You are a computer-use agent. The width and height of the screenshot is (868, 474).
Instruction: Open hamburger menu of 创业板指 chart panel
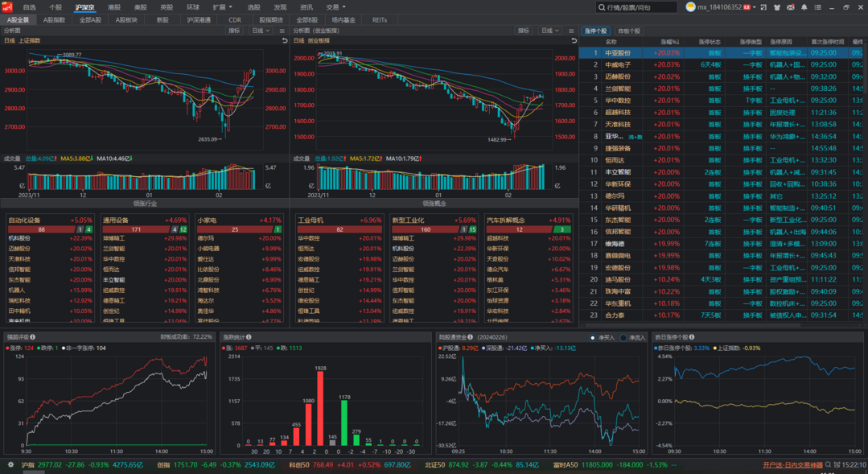[x=571, y=31]
